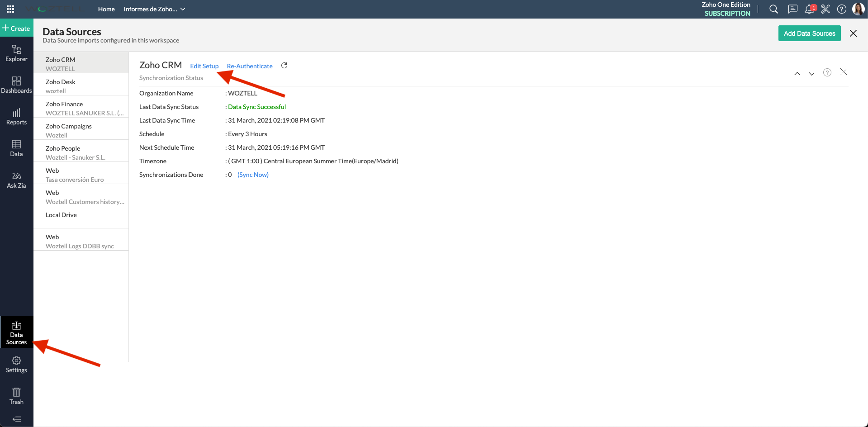Open help question mark in top bar
868x427 pixels.
[842, 9]
